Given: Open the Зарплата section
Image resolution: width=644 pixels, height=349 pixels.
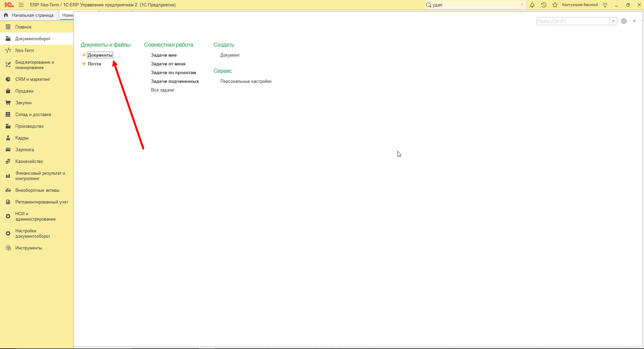Looking at the screenshot, I should (37, 150).
